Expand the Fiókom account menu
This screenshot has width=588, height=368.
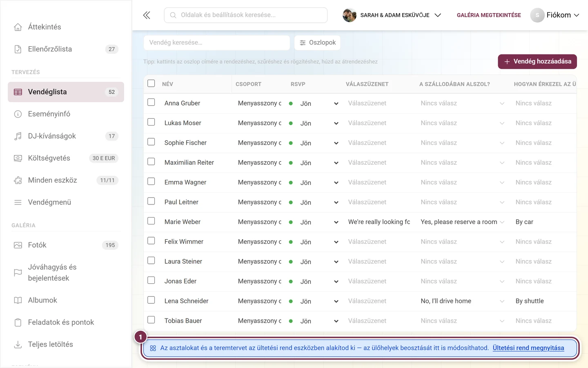click(x=555, y=15)
